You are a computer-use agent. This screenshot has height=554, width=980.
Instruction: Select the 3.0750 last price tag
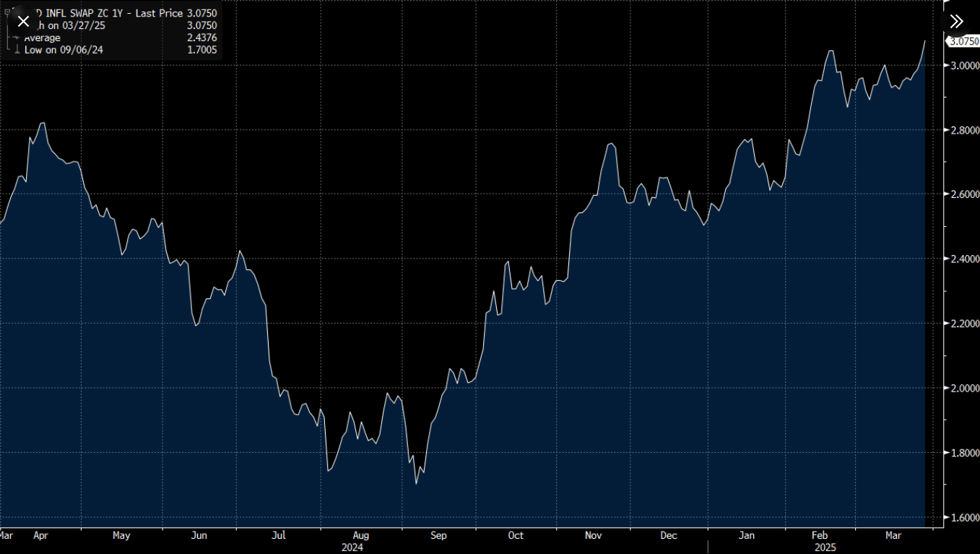pyautogui.click(x=963, y=41)
